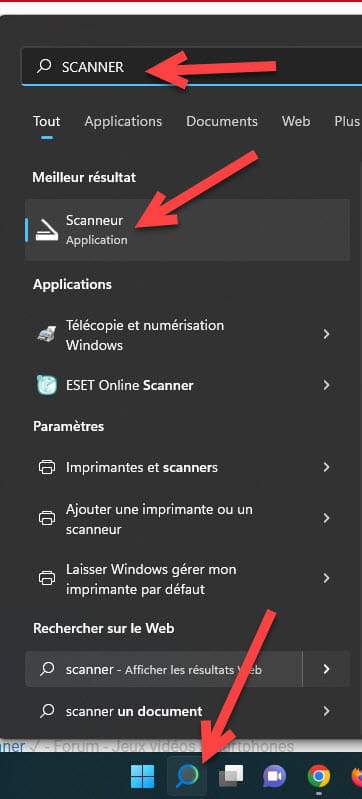Click printer icon beside Imprimantes et scanners
Image resolution: width=362 pixels, height=799 pixels.
[x=47, y=467]
